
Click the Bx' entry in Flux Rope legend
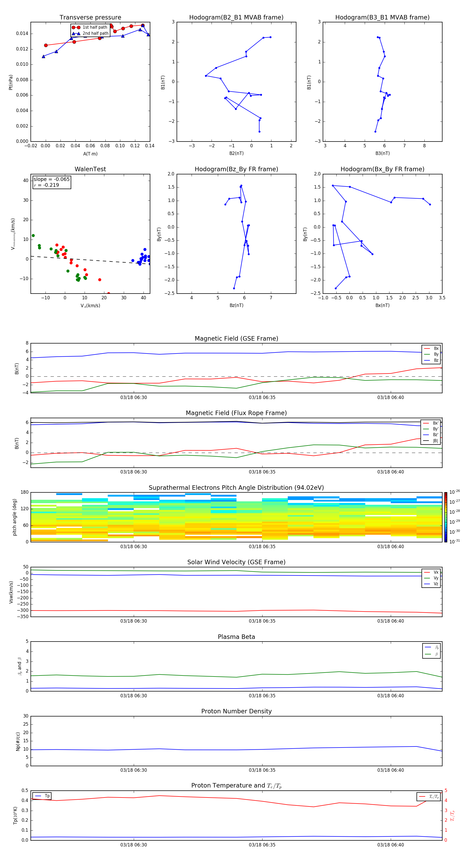click(x=431, y=423)
